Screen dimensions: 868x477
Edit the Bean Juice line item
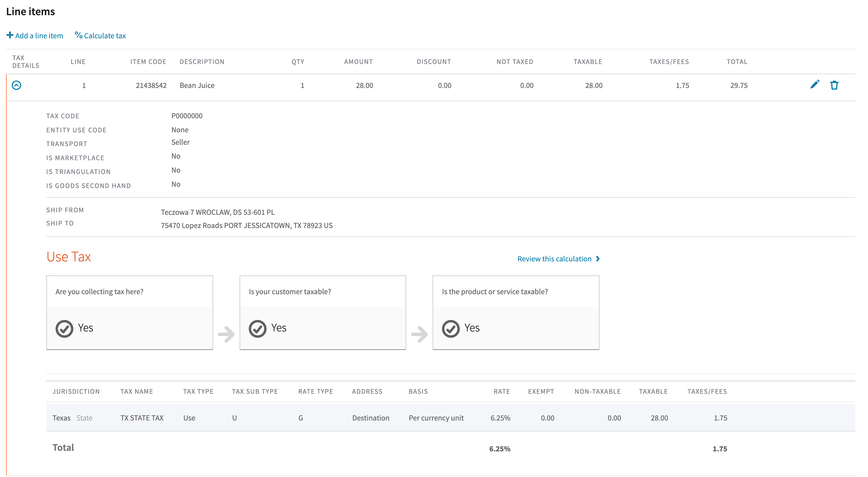point(815,85)
